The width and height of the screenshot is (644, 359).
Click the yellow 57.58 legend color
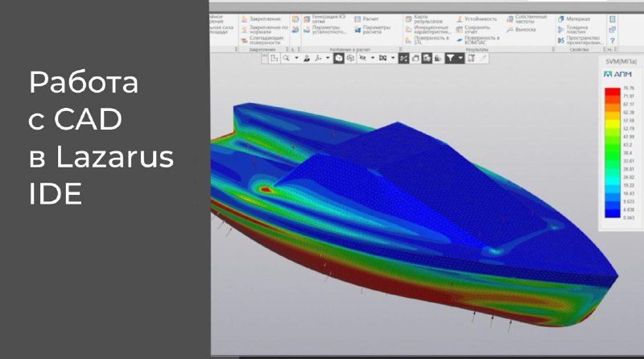coord(612,123)
